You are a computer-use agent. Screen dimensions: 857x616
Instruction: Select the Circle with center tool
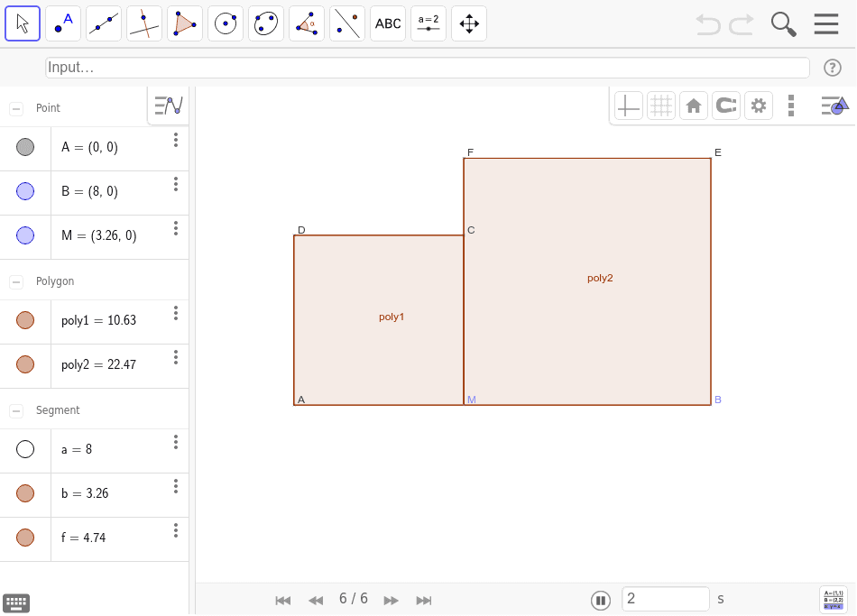[226, 23]
